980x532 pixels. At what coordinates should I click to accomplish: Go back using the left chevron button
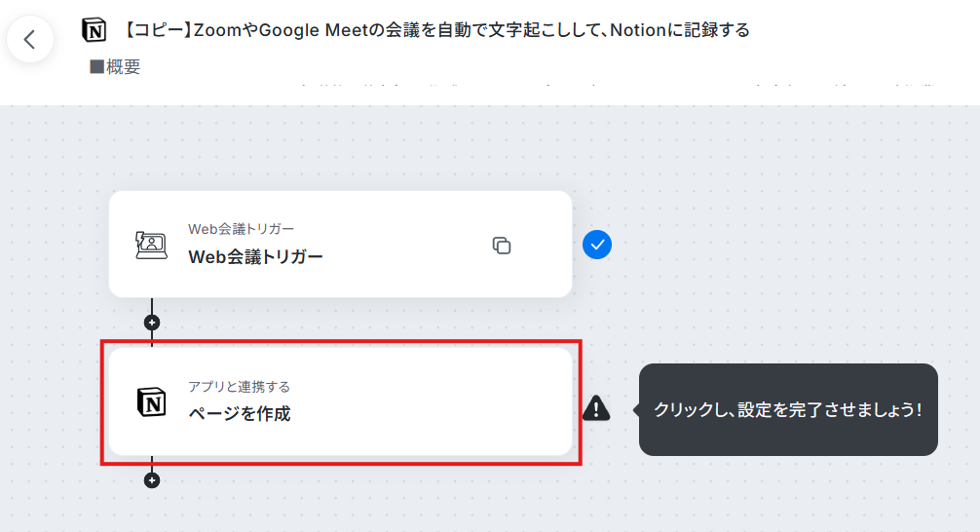coord(29,39)
